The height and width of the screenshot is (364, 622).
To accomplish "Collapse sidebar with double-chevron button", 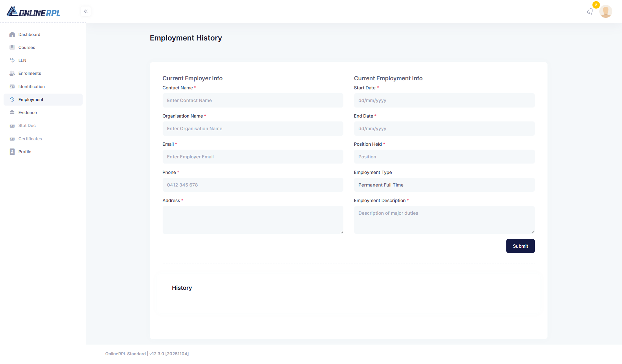I will 86,11.
